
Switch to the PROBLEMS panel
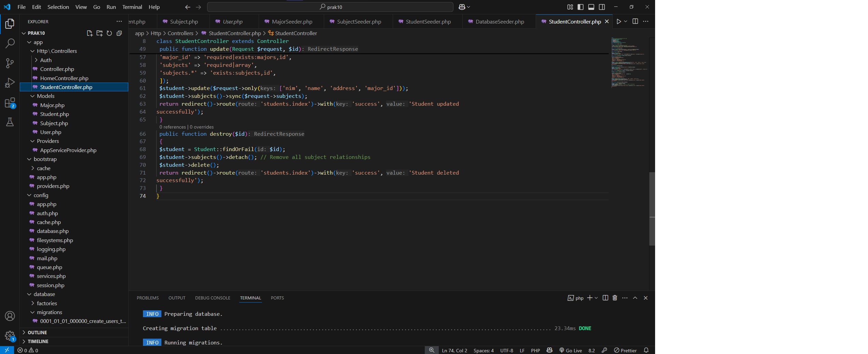tap(148, 298)
